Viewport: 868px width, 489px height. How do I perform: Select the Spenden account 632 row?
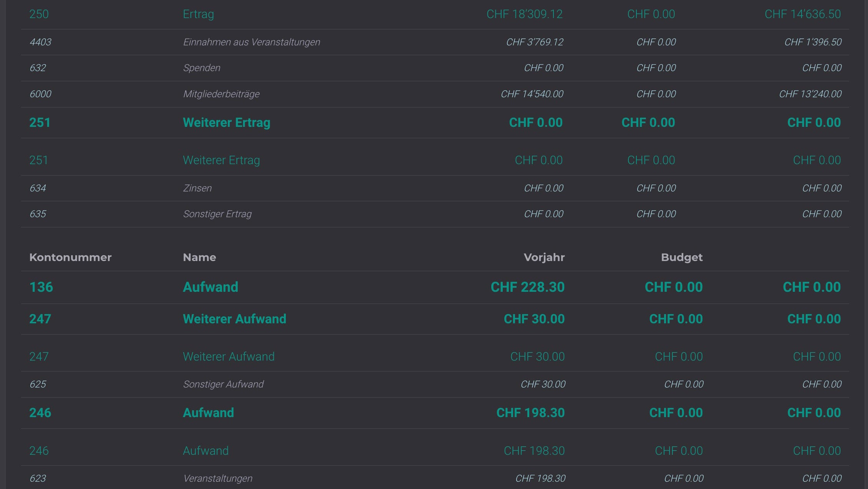(x=201, y=68)
